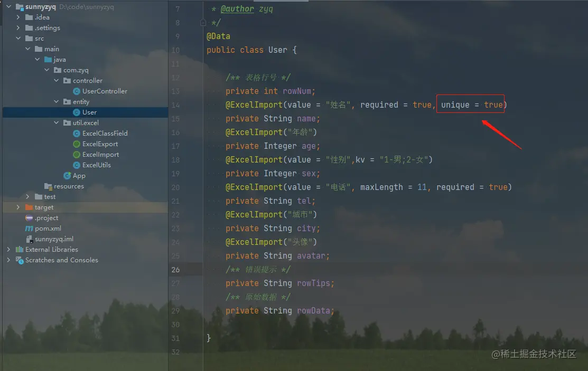The width and height of the screenshot is (588, 371).
Task: Click the com.zyq package icon
Action: (58, 70)
